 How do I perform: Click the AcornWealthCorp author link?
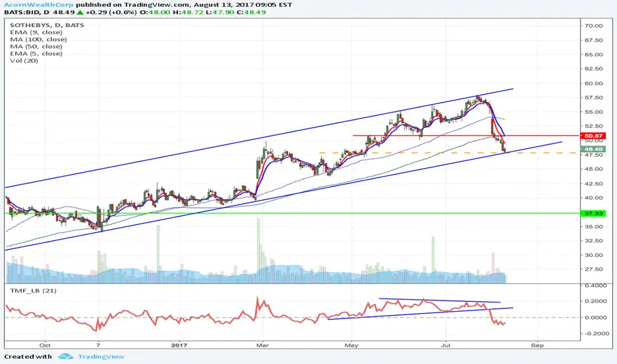[38, 5]
